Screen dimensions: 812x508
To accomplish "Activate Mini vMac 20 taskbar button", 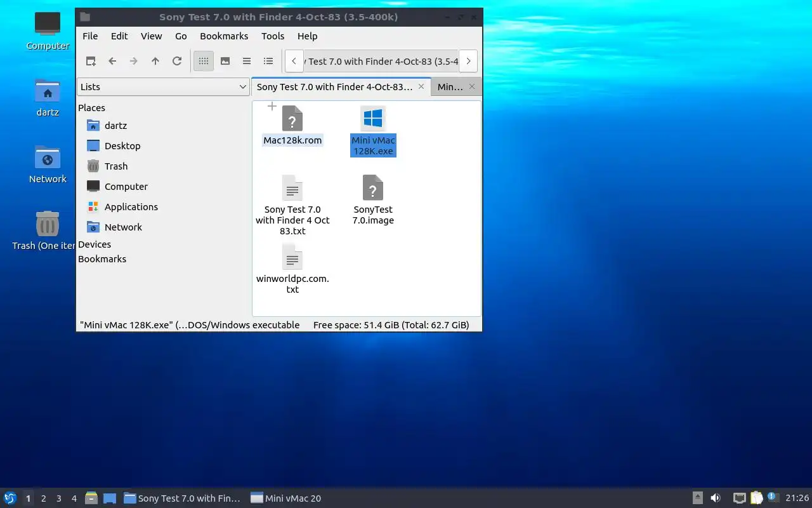I will (286, 498).
